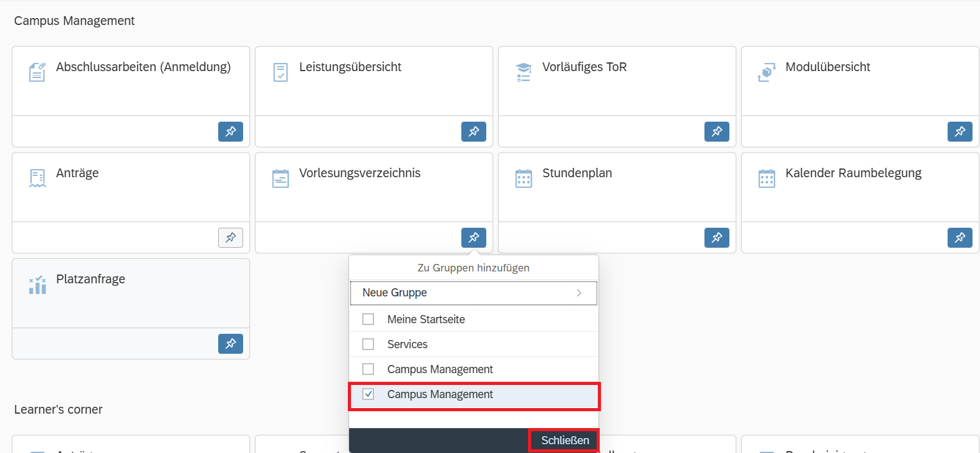Open the Anträge tile

click(130, 187)
